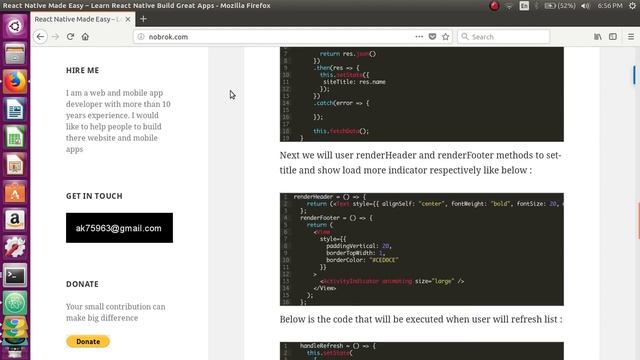The width and height of the screenshot is (640, 360).
Task: Click the page vertical scrollbar thumb
Action: (x=634, y=75)
